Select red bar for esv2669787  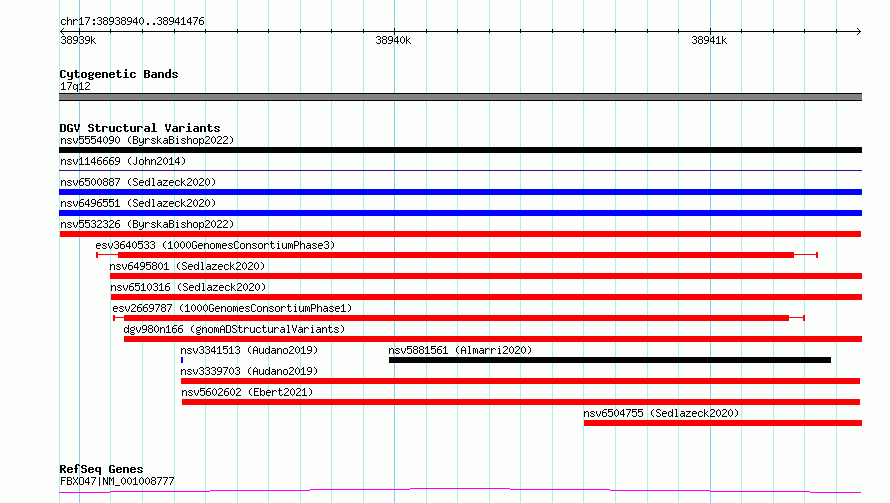click(x=459, y=318)
